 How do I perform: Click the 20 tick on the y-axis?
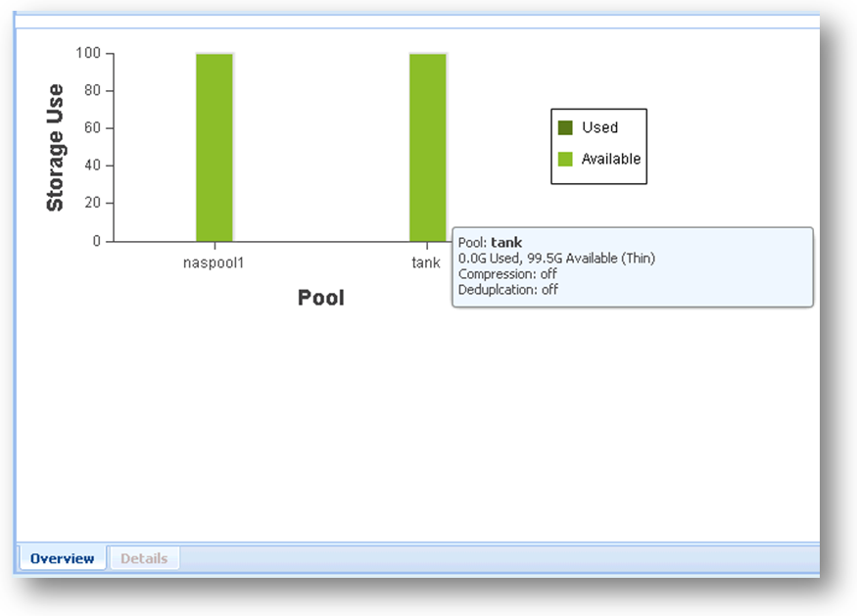point(91,204)
